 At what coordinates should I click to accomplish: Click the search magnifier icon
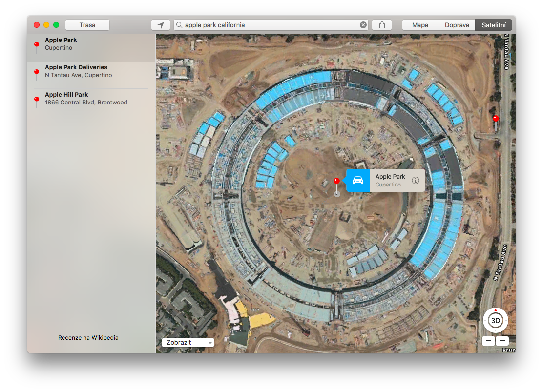coord(179,25)
